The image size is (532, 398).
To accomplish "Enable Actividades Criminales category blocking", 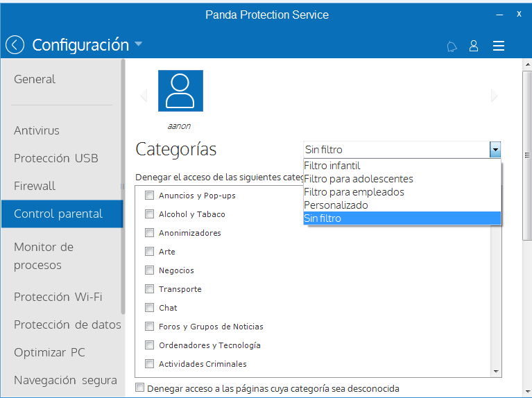I will [x=149, y=364].
